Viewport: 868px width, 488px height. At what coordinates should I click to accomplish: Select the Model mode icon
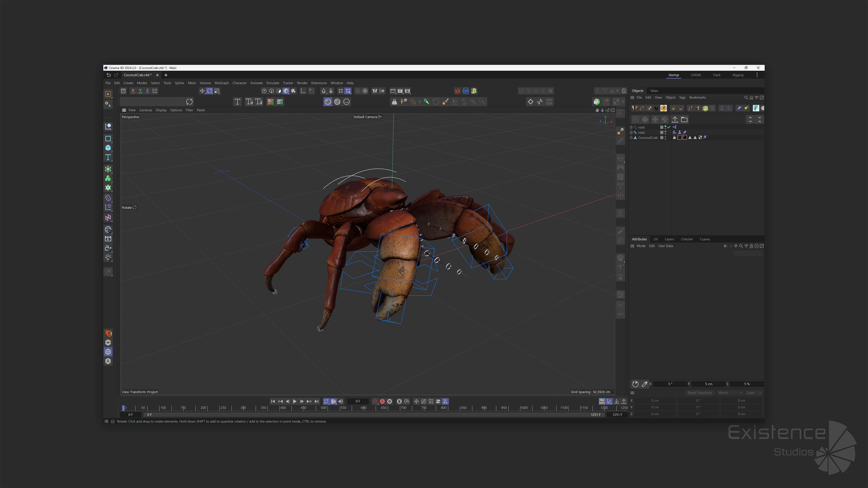(286, 91)
